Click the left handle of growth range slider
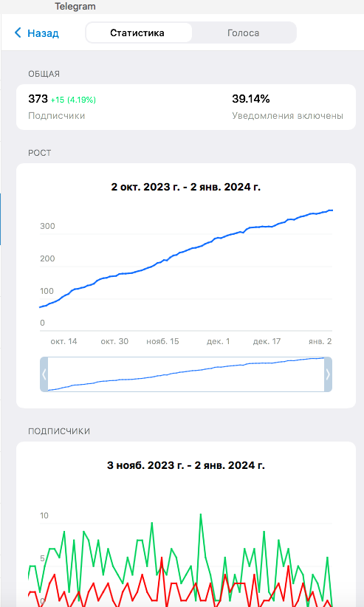 click(x=44, y=374)
